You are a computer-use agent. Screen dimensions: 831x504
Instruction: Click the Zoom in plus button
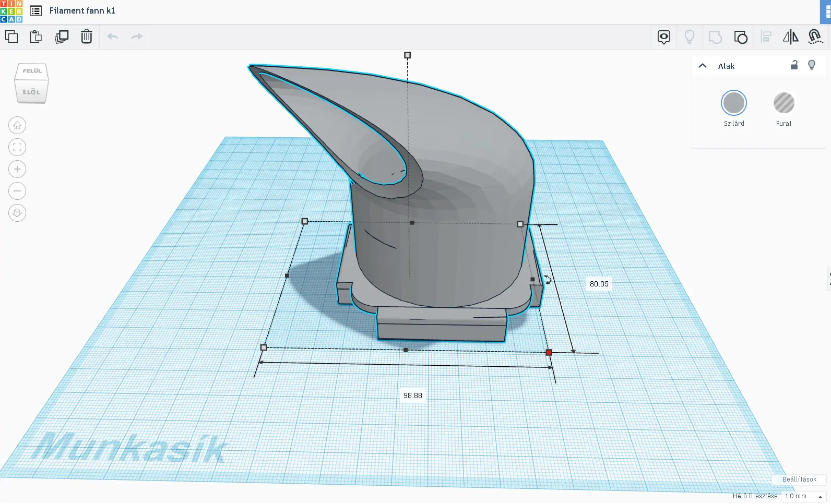pyautogui.click(x=17, y=169)
